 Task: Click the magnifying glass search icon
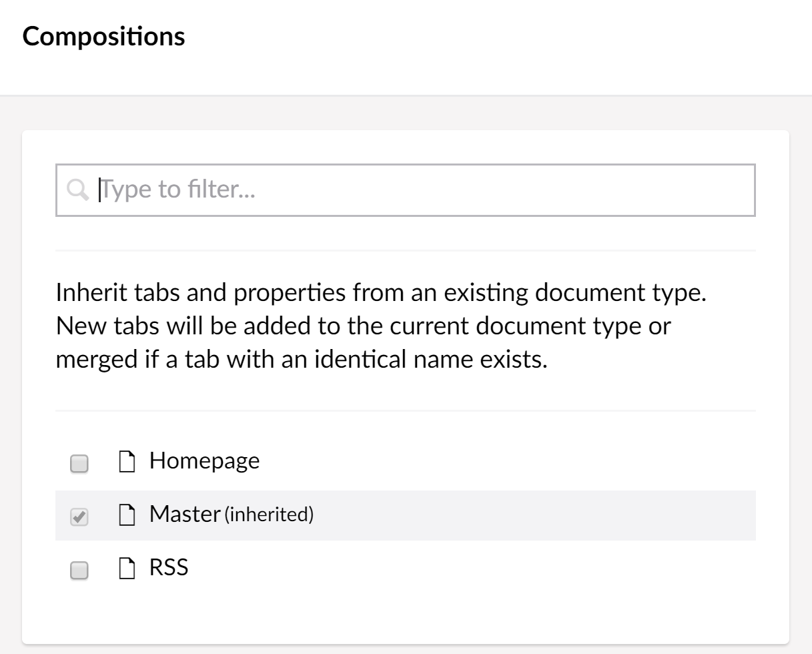77,190
